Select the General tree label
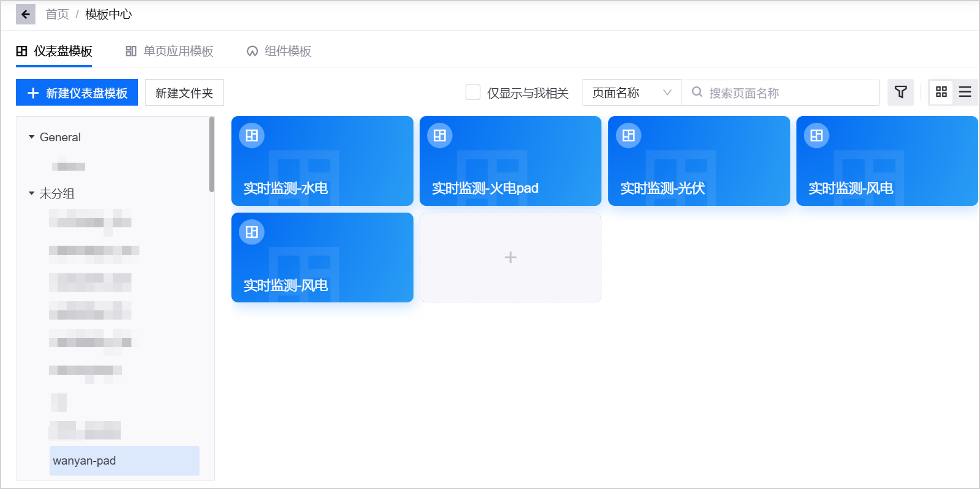 pos(60,137)
